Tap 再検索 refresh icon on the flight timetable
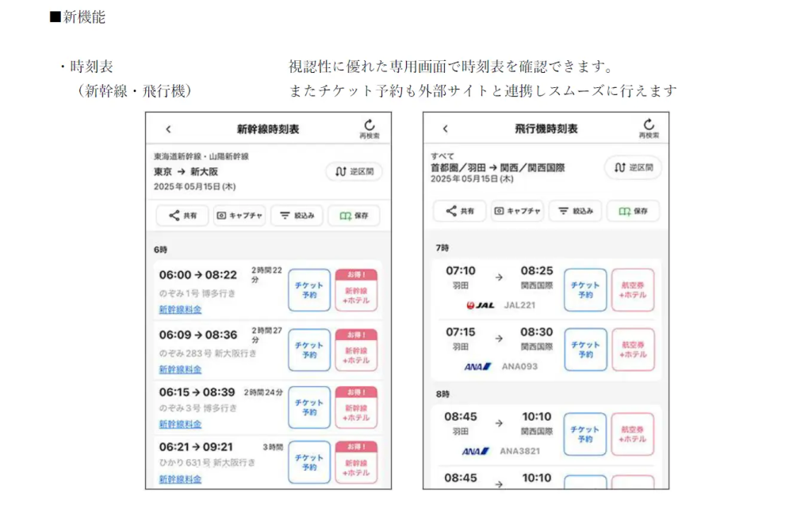The height and width of the screenshot is (505, 812). click(x=649, y=128)
